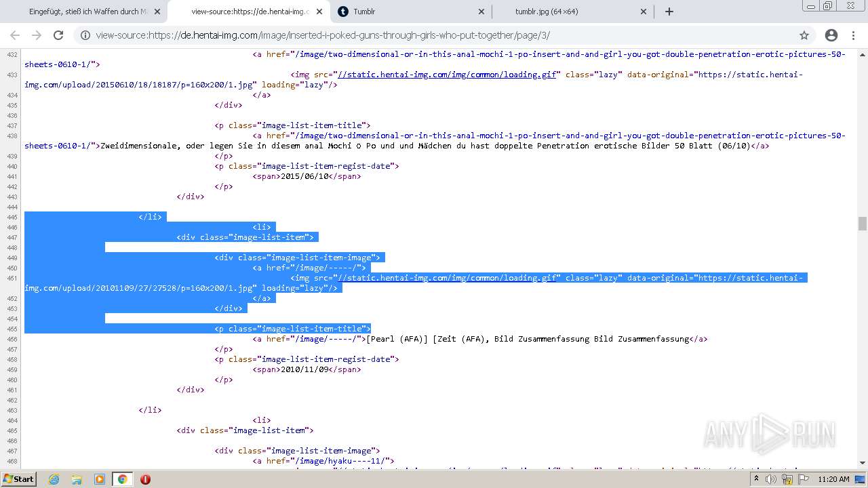The width and height of the screenshot is (868, 488).
Task: Click the volume speaker tray icon
Action: (x=770, y=479)
